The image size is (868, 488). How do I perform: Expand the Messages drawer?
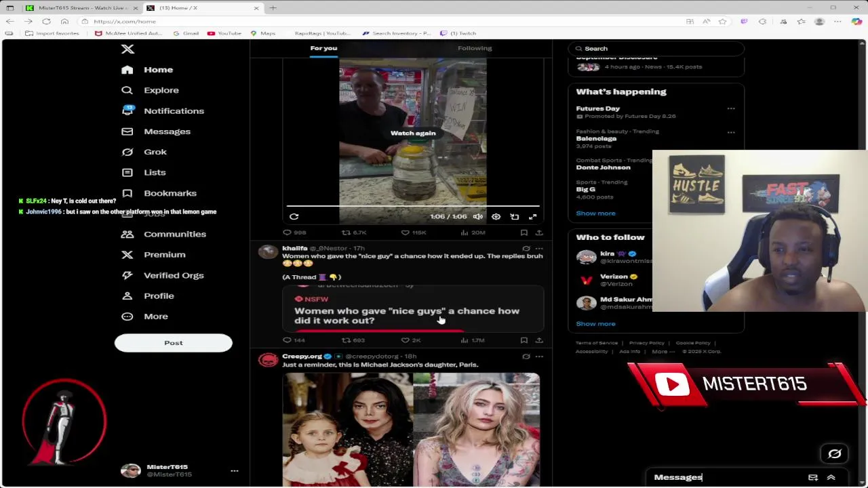click(x=831, y=478)
